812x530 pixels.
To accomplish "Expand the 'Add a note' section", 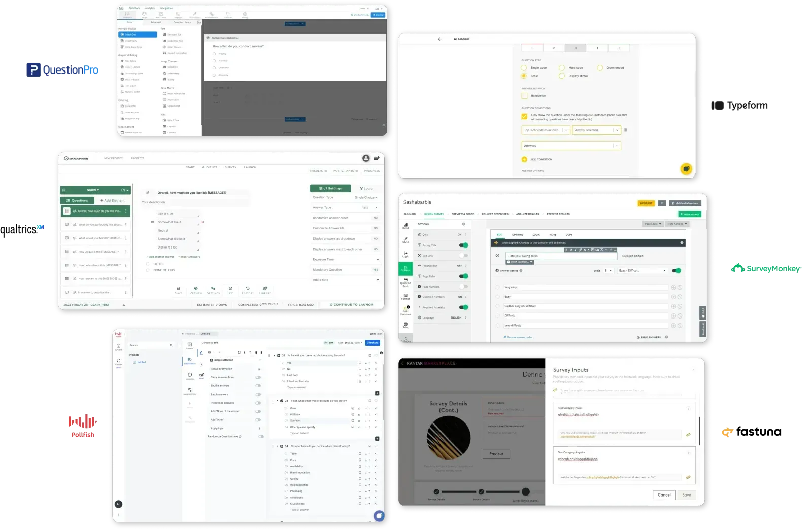I will [378, 280].
